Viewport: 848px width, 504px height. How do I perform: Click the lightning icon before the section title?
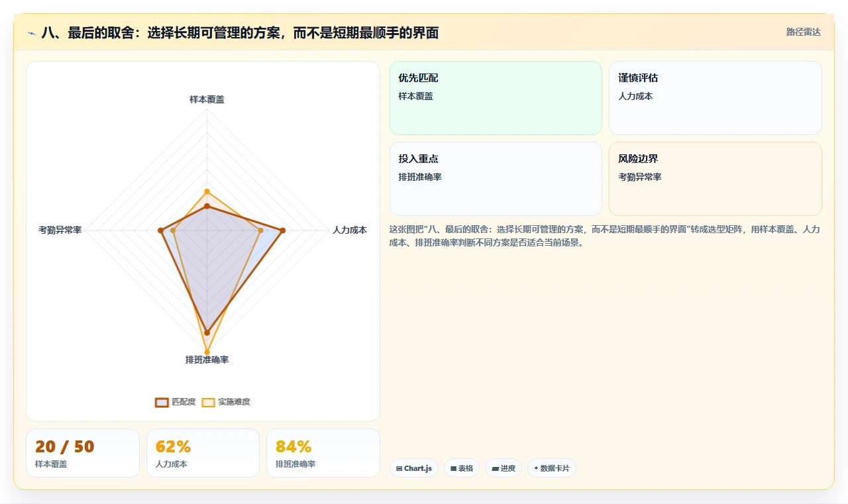tap(31, 33)
